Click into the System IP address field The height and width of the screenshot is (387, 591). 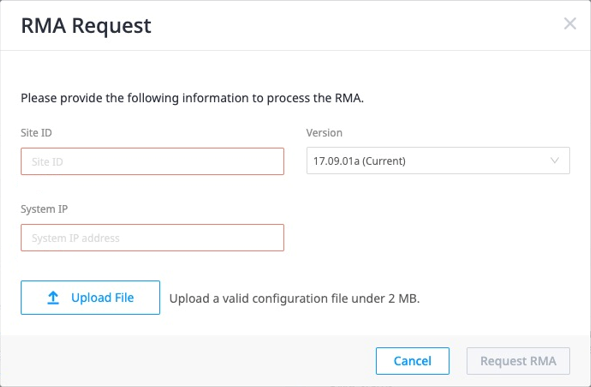[x=152, y=238]
